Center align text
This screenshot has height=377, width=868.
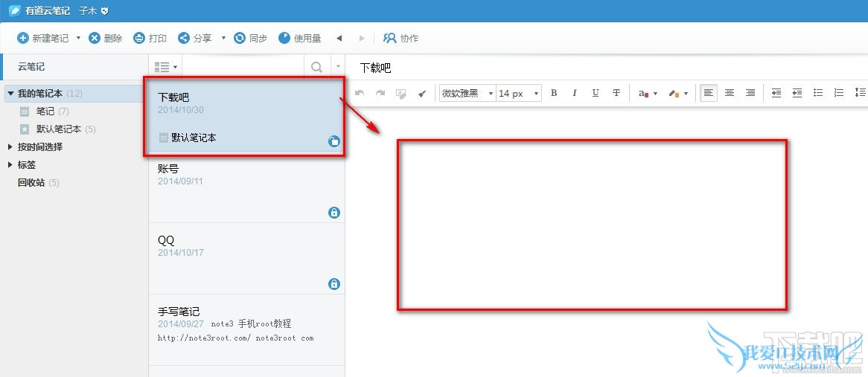pyautogui.click(x=730, y=93)
